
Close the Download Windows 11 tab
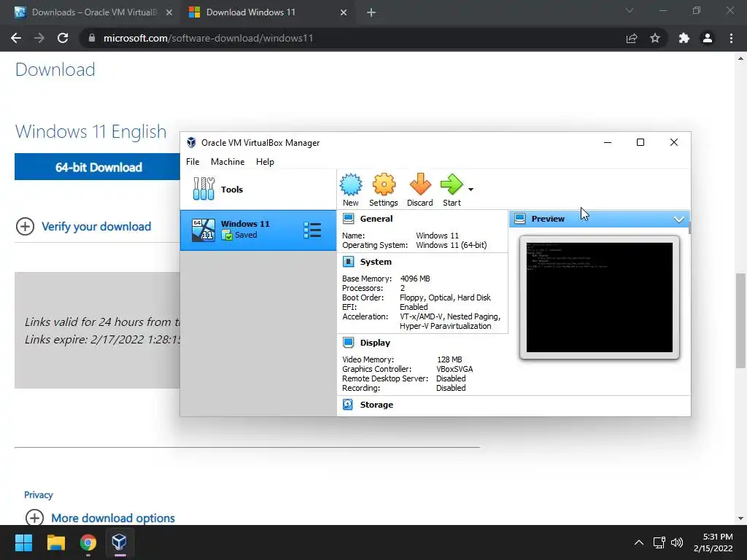pyautogui.click(x=344, y=12)
